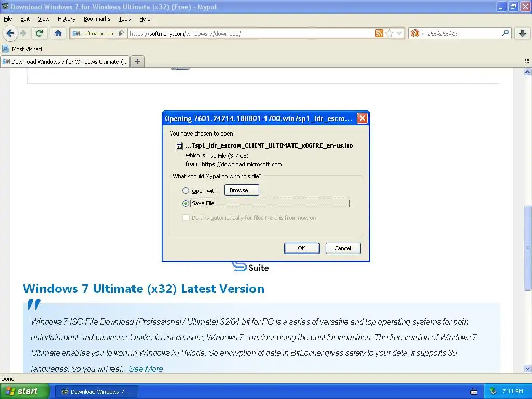
Task: Click Windows 7 Ultimate (x32) Latest Version heading
Action: 143,289
